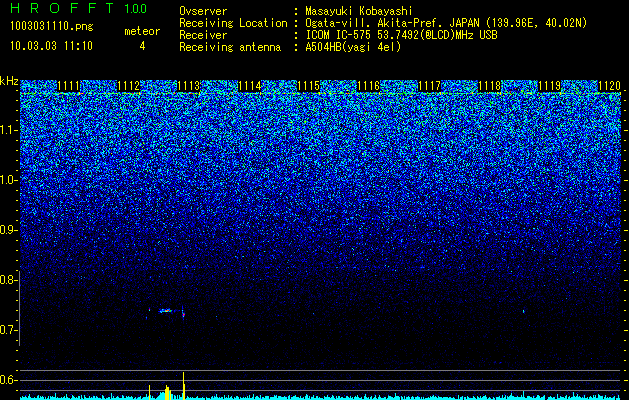Image resolution: width=629 pixels, height=400 pixels.
Task: Click the kHz axis unit label
Action: 9,81
